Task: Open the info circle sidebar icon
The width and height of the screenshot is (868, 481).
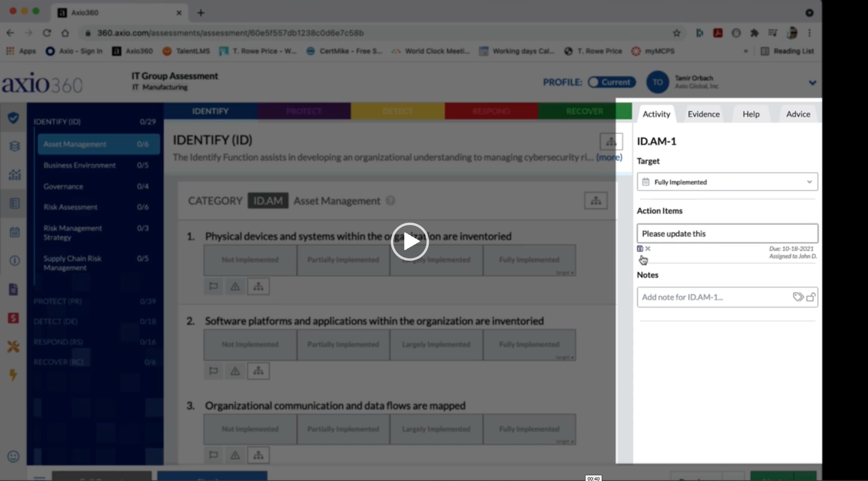Action: (x=15, y=260)
